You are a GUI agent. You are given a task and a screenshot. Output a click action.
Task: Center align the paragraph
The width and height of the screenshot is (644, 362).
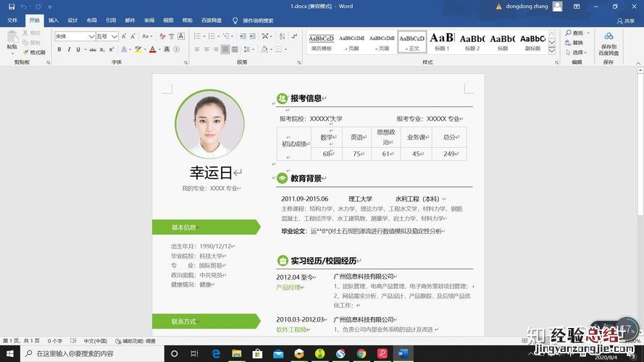[x=205, y=49]
